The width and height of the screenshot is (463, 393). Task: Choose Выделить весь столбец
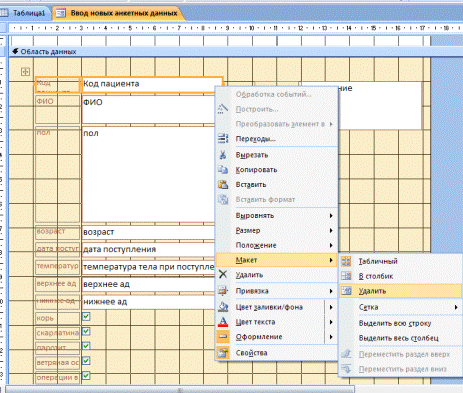[x=400, y=338]
